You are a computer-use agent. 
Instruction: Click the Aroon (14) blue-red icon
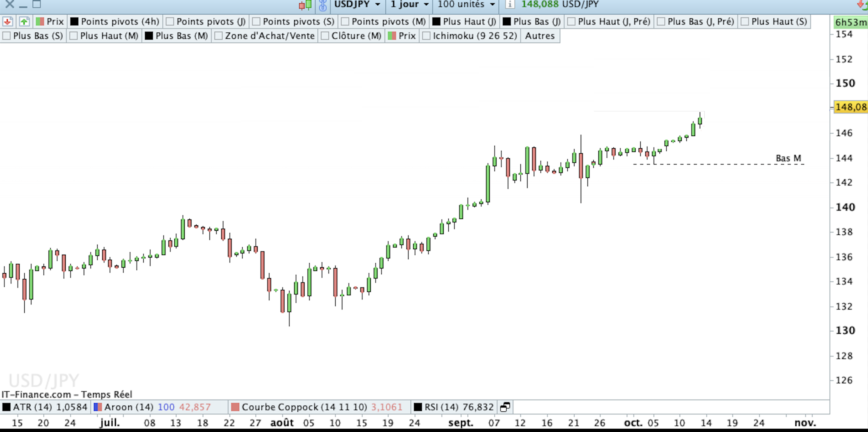click(98, 407)
